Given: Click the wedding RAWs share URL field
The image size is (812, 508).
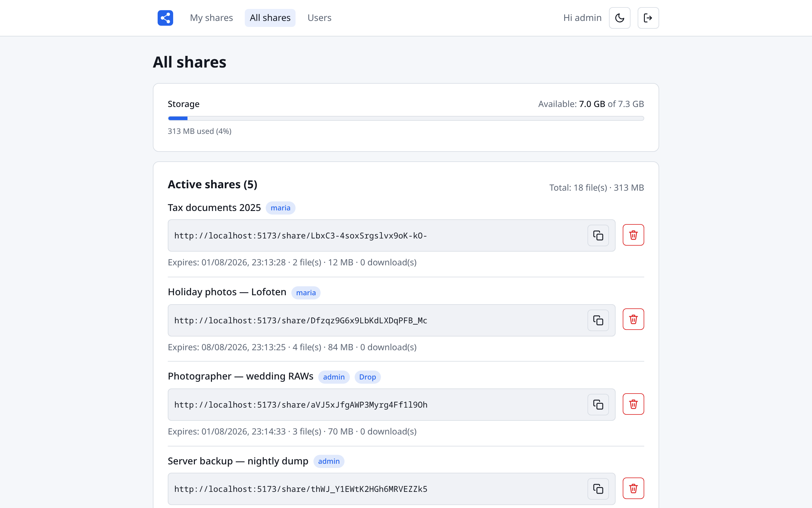Looking at the screenshot, I should pyautogui.click(x=391, y=405).
